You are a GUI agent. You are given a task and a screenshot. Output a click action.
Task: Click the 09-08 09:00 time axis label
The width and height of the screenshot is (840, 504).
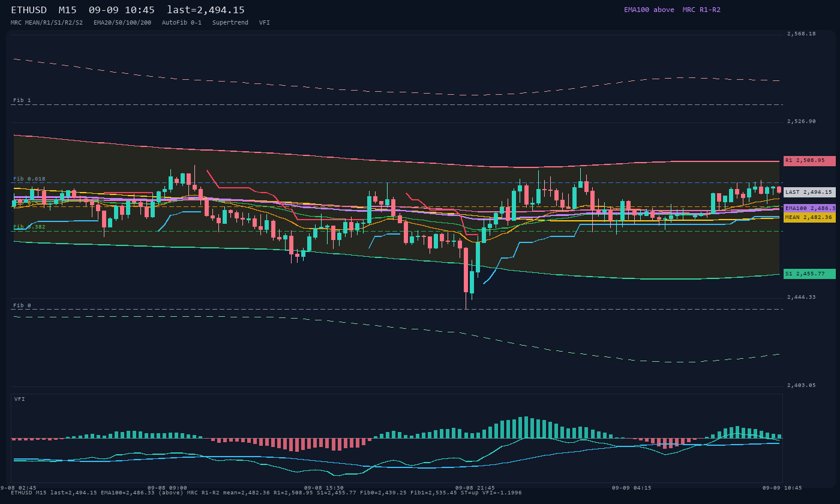pos(167,488)
